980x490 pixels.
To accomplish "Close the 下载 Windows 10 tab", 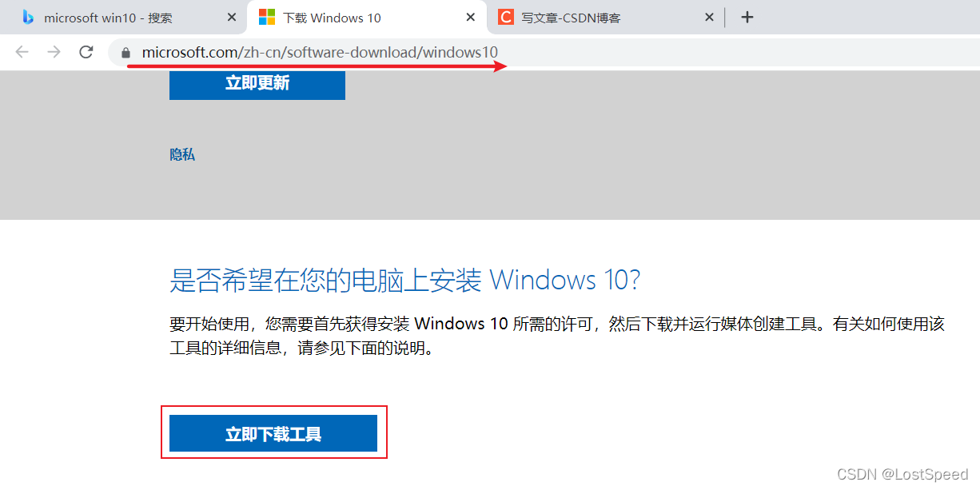I will click(x=471, y=17).
